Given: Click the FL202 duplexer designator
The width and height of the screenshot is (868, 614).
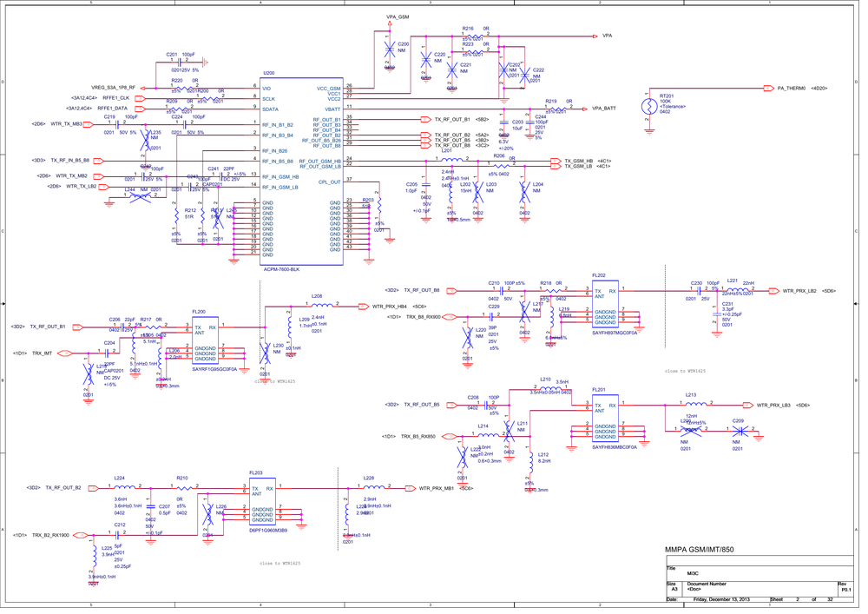Looking at the screenshot, I should click(598, 275).
